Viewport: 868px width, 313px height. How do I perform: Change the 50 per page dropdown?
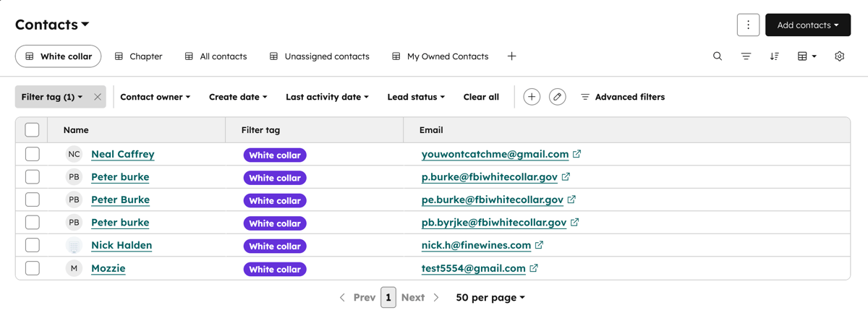click(490, 297)
